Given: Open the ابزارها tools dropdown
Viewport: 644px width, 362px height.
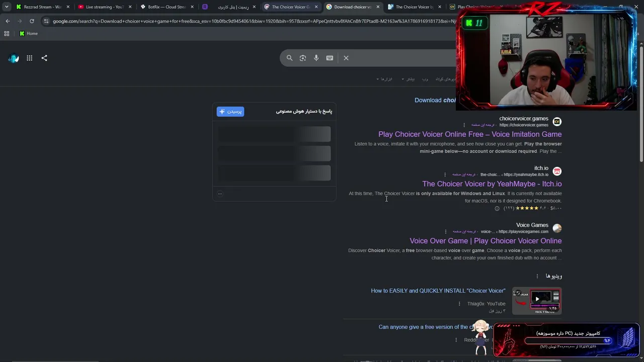Looking at the screenshot, I should pos(385,79).
